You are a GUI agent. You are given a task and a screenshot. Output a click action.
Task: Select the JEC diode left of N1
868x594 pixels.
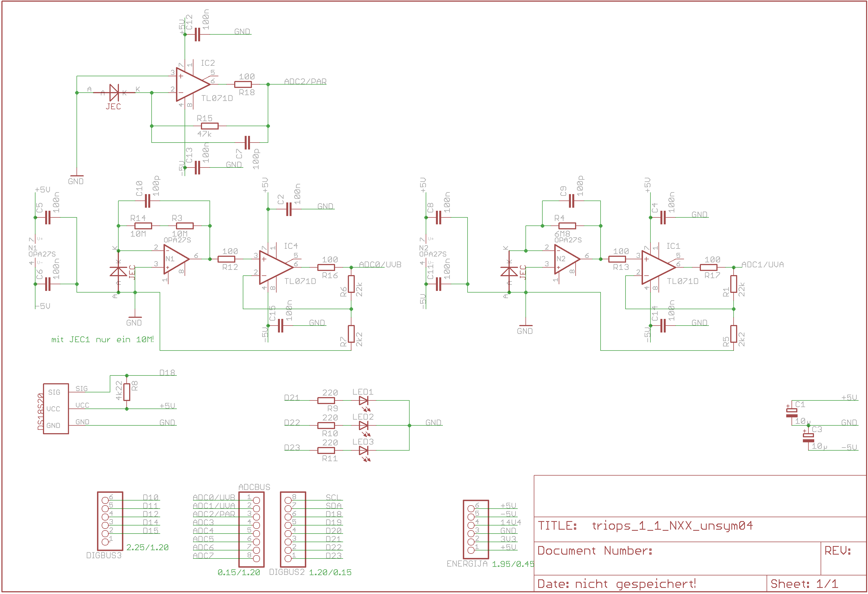(118, 271)
